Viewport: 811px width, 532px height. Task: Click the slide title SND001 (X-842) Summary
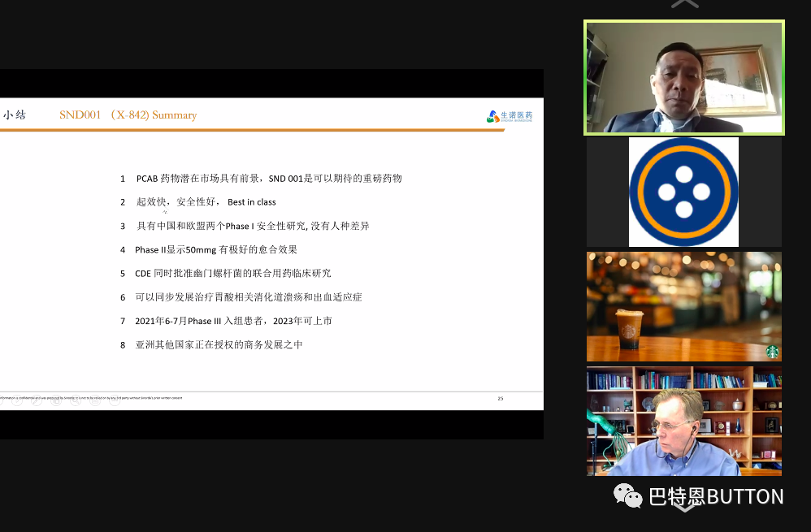[128, 115]
